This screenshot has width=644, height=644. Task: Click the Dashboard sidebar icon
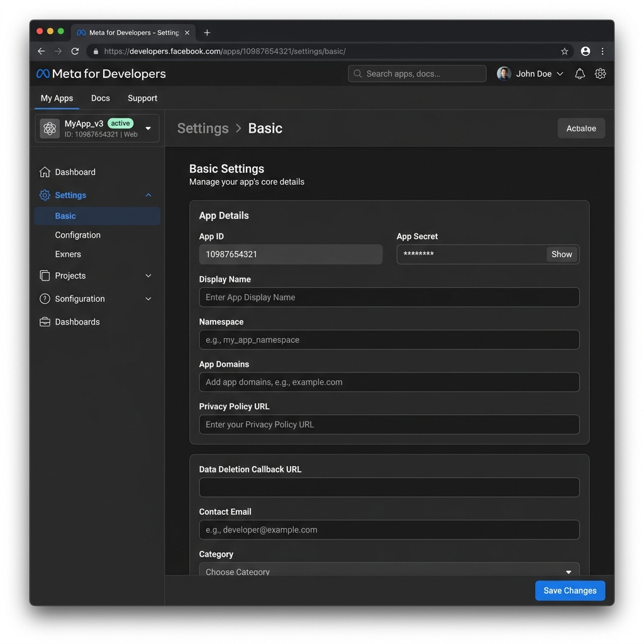point(44,172)
